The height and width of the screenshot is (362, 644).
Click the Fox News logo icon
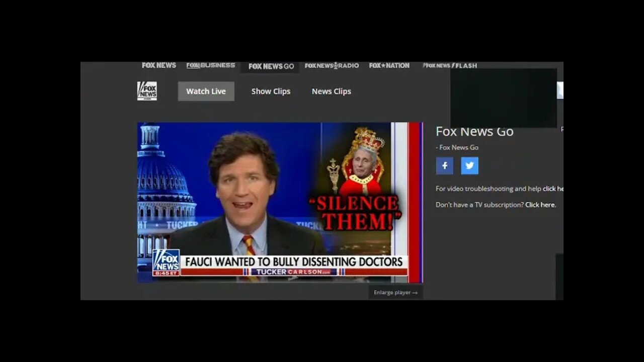(x=147, y=91)
